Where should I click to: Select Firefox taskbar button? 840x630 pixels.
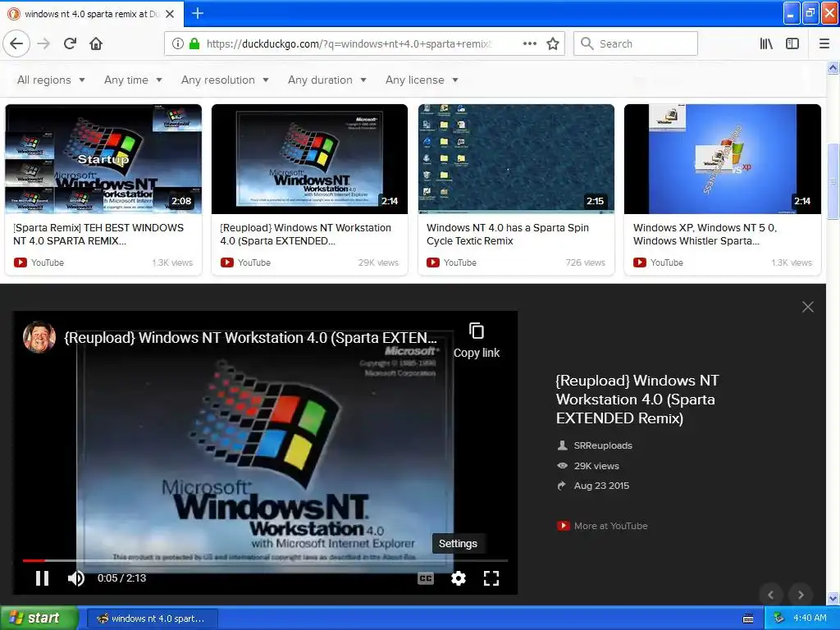tap(152, 619)
